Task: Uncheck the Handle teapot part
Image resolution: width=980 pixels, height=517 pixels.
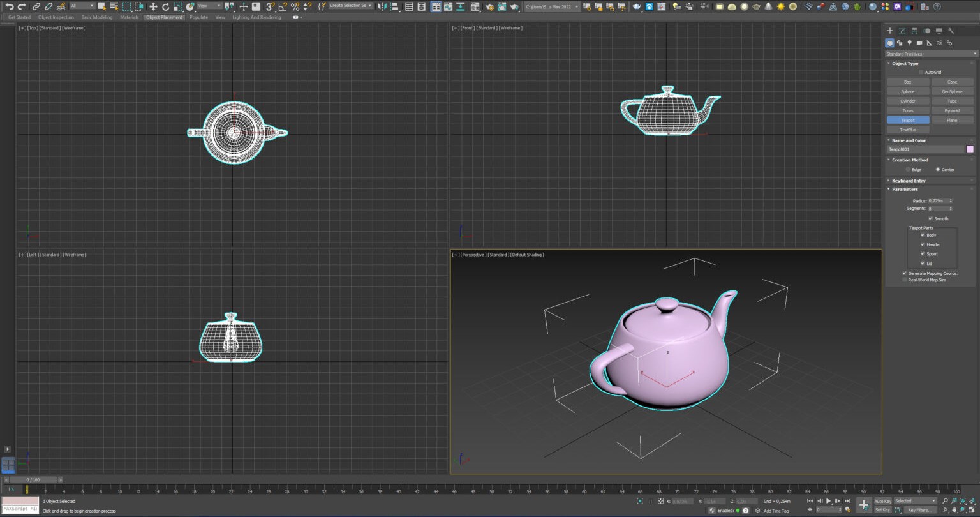Action: (923, 244)
